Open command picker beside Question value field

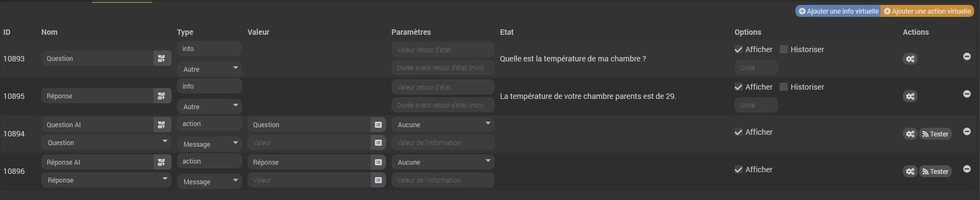point(378,125)
